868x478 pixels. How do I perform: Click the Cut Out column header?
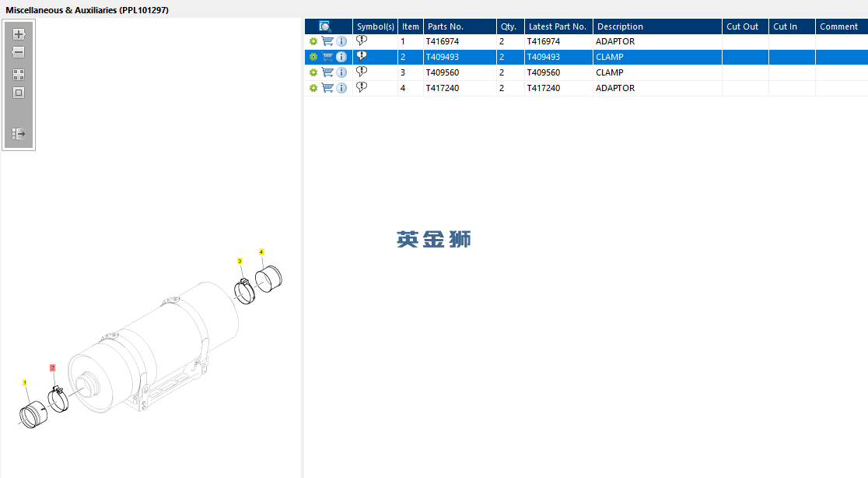[x=746, y=26]
